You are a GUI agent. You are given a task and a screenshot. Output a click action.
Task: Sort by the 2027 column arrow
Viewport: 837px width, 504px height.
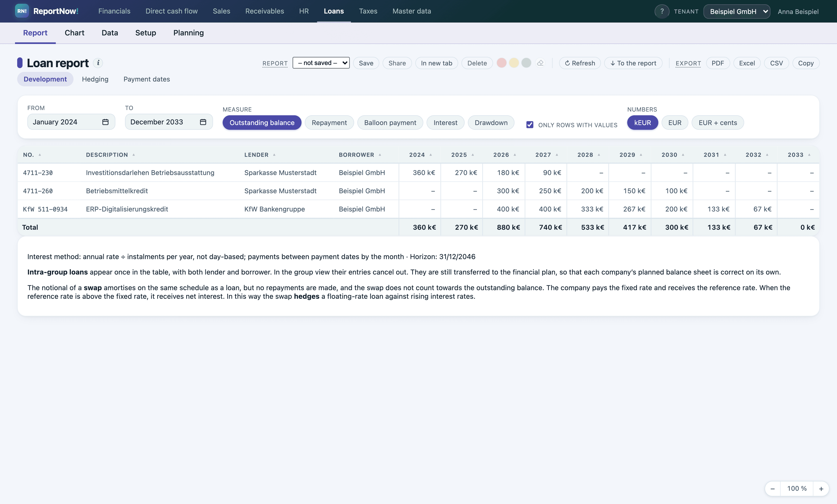(x=557, y=155)
